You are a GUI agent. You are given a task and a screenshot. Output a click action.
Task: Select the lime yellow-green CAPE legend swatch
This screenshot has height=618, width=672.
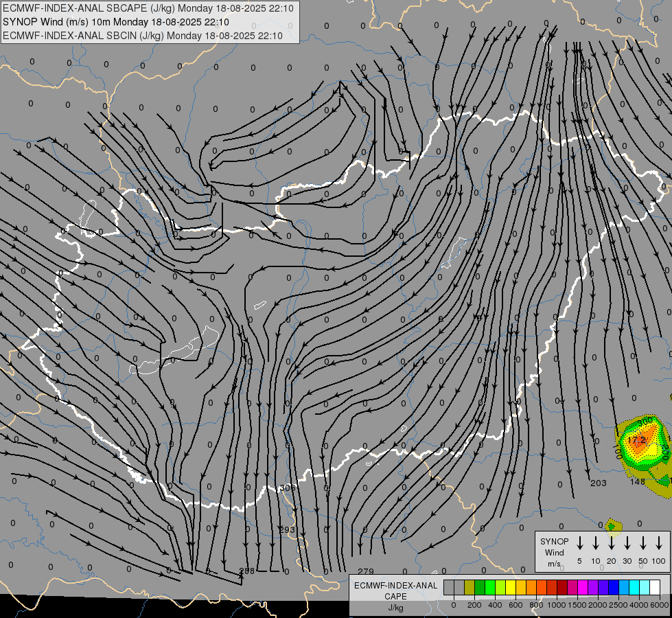500,587
